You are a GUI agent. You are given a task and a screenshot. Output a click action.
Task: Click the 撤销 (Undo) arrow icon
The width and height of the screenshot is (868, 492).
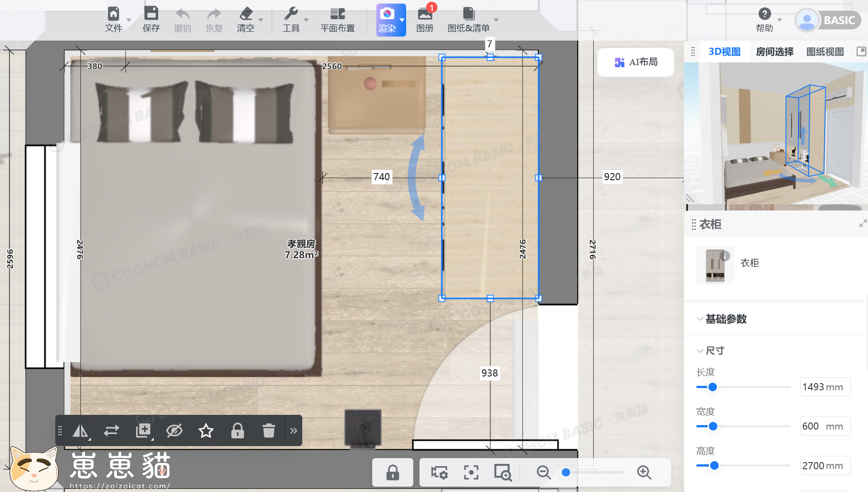[x=182, y=14]
